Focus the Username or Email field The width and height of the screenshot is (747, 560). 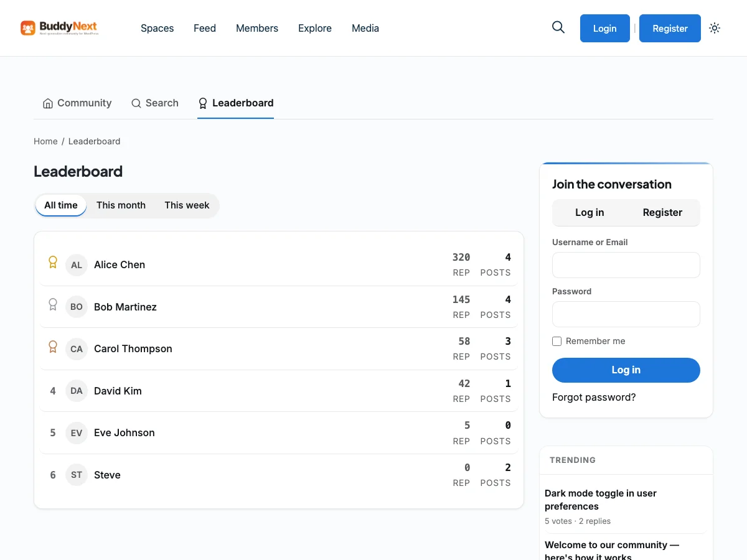tap(626, 265)
